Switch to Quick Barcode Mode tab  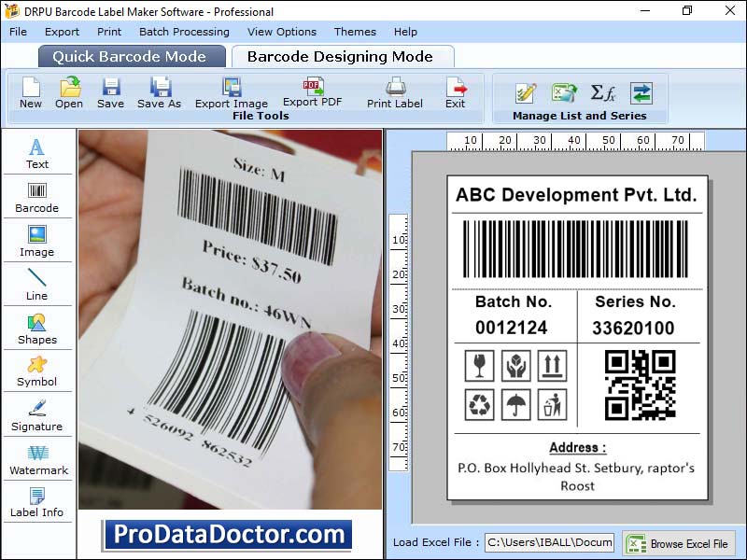click(x=131, y=56)
